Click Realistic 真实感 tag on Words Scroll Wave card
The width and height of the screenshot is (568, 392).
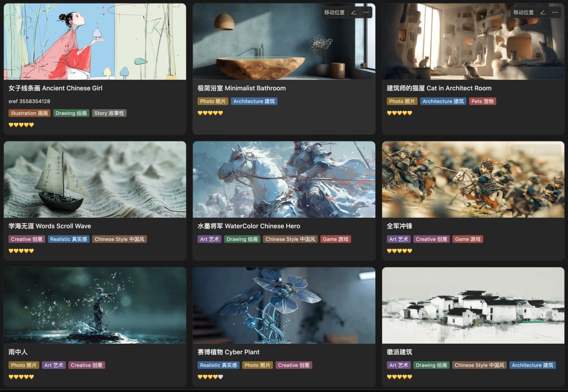click(x=69, y=239)
